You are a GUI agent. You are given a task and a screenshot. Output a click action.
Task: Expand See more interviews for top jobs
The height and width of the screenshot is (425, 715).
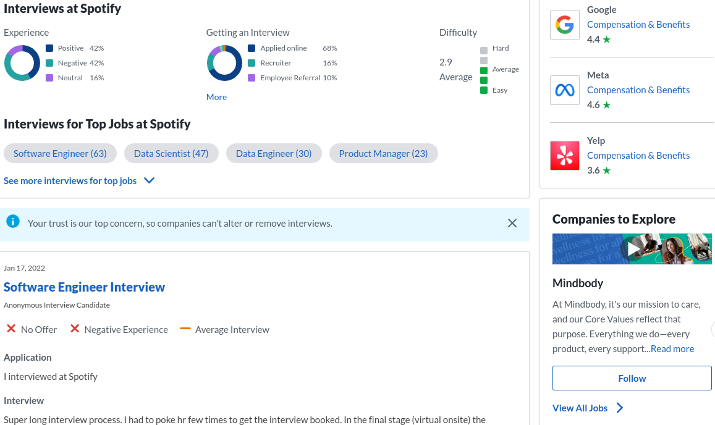pyautogui.click(x=79, y=181)
